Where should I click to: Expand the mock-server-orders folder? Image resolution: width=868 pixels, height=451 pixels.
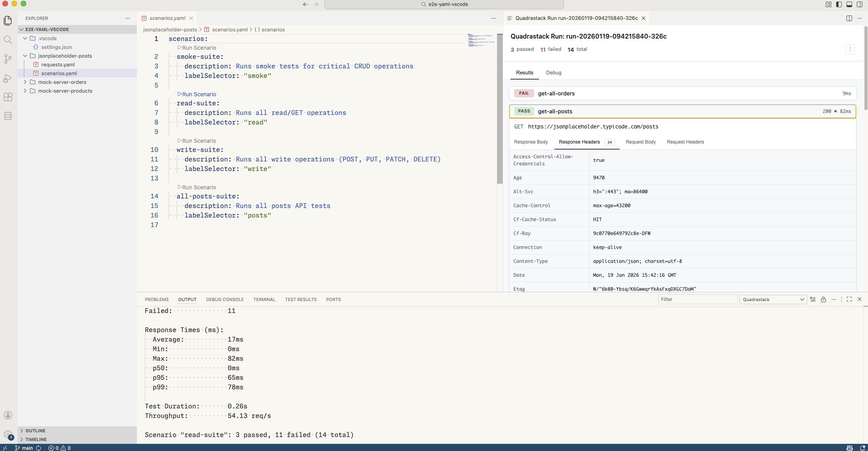coord(25,82)
